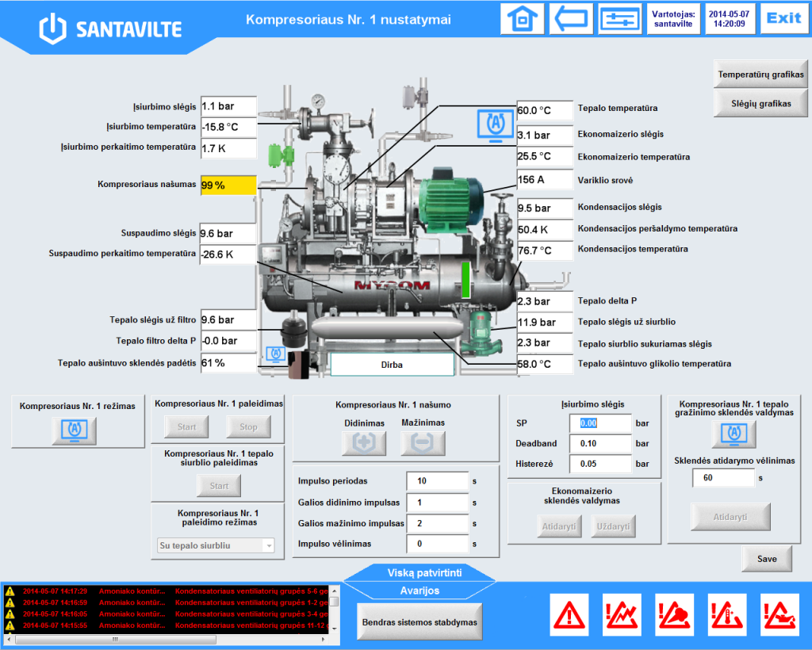812x650 pixels.
Task: Click the Save button
Action: point(767,559)
